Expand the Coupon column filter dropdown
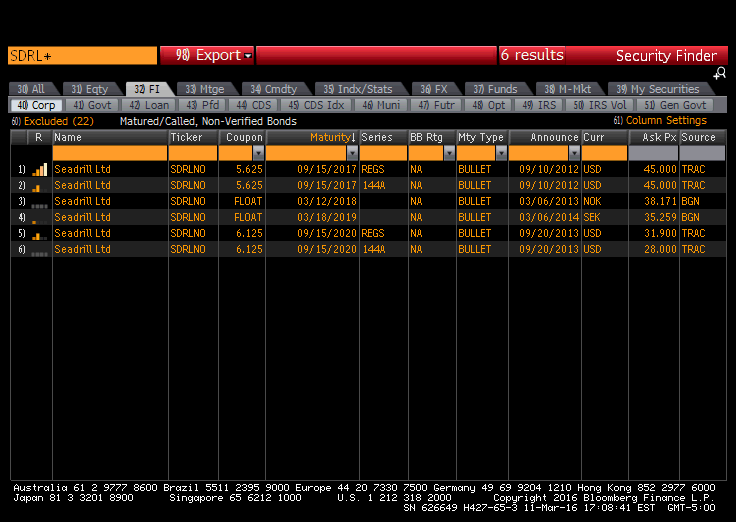Screen dimensions: 736x522 (258, 153)
